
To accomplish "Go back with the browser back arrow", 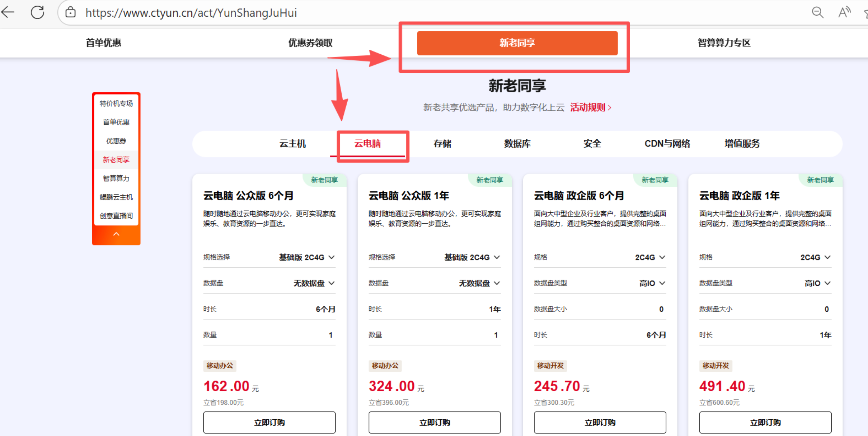I will (x=8, y=12).
